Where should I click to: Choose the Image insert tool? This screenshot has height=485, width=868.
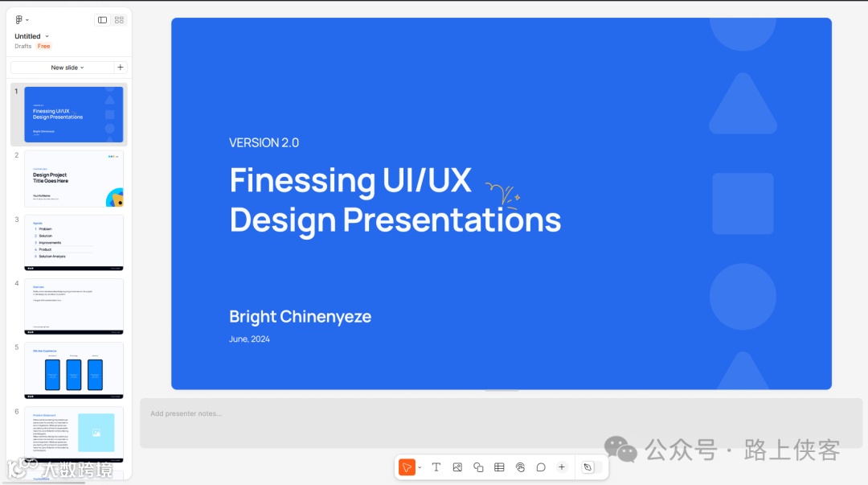click(x=457, y=467)
